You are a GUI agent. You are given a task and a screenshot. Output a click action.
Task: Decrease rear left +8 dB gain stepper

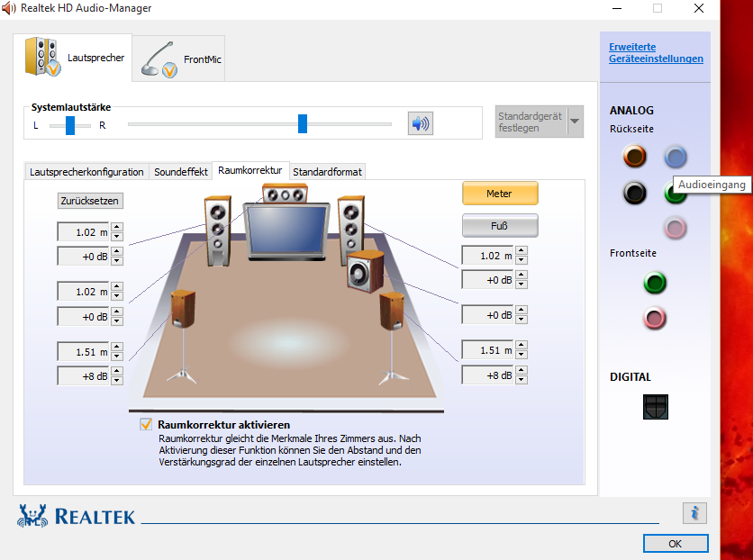117,381
